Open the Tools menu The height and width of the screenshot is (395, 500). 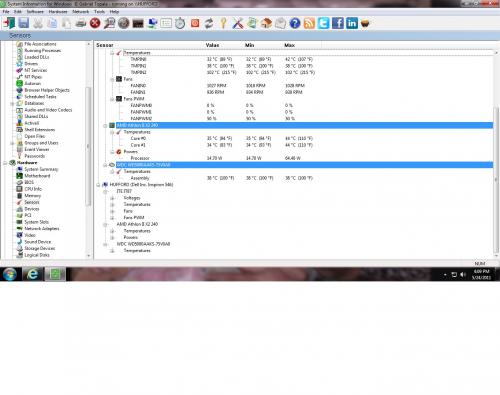point(99,12)
